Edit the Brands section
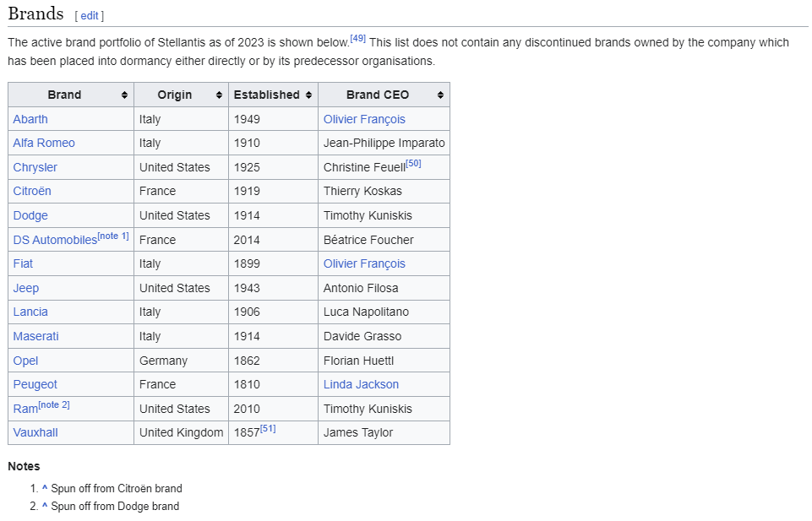This screenshot has height=521, width=812. coord(89,15)
